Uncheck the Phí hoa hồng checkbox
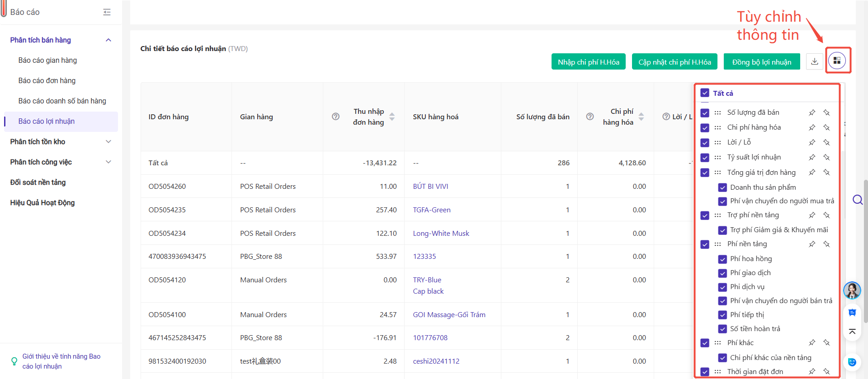The width and height of the screenshot is (868, 379). coord(722,259)
